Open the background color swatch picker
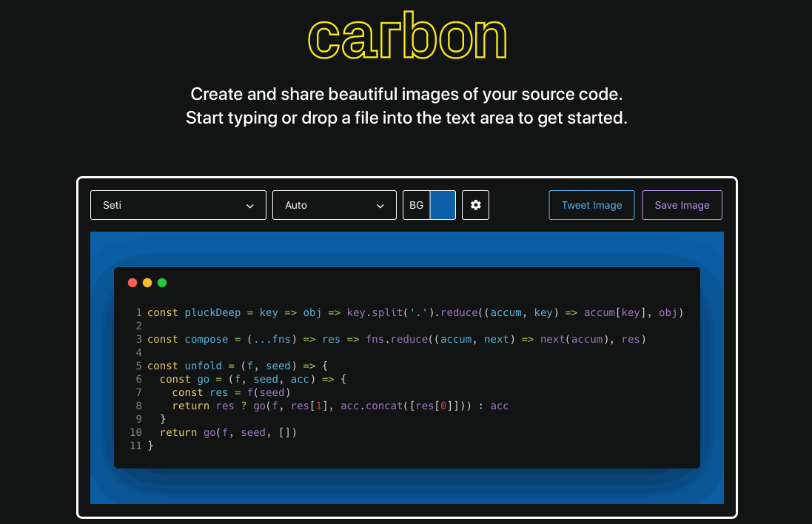 (442, 205)
